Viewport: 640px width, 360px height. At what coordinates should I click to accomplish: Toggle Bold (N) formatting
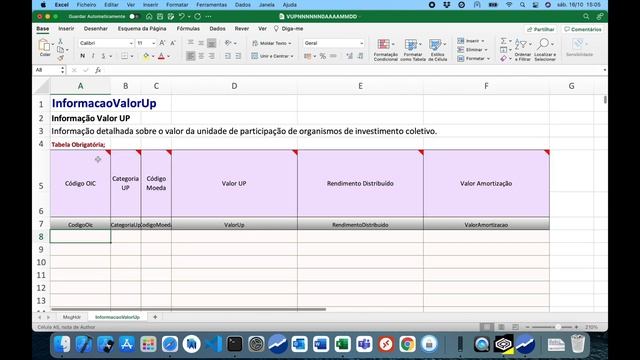pyautogui.click(x=83, y=56)
